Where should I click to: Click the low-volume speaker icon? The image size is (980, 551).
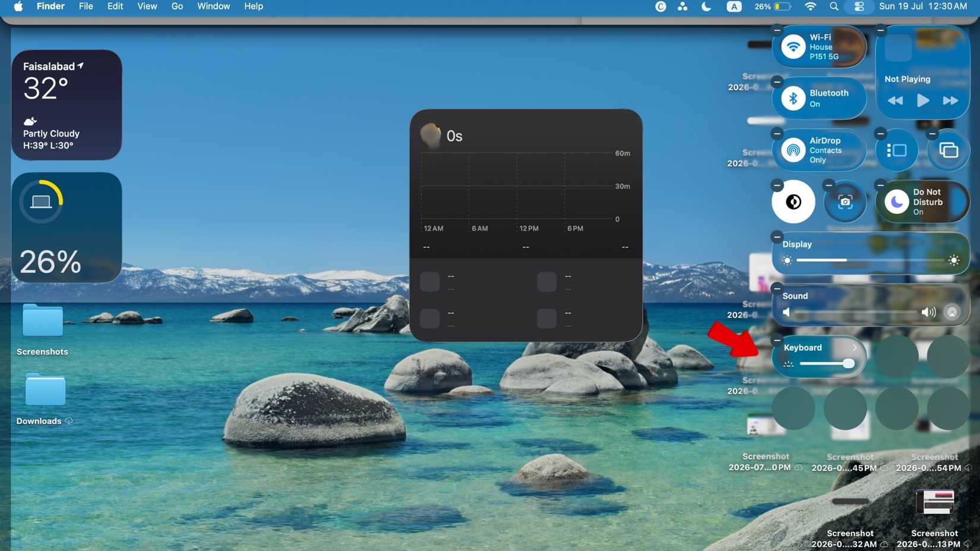pos(786,312)
